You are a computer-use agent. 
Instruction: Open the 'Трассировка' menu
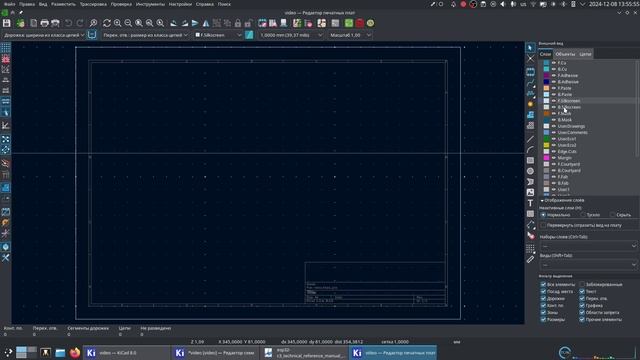[x=93, y=4]
